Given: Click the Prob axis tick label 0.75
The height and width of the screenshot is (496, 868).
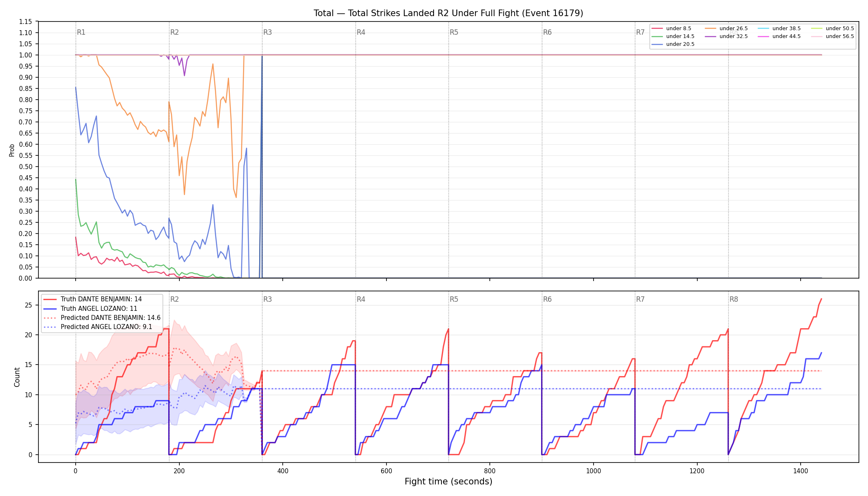Looking at the screenshot, I should (x=26, y=111).
